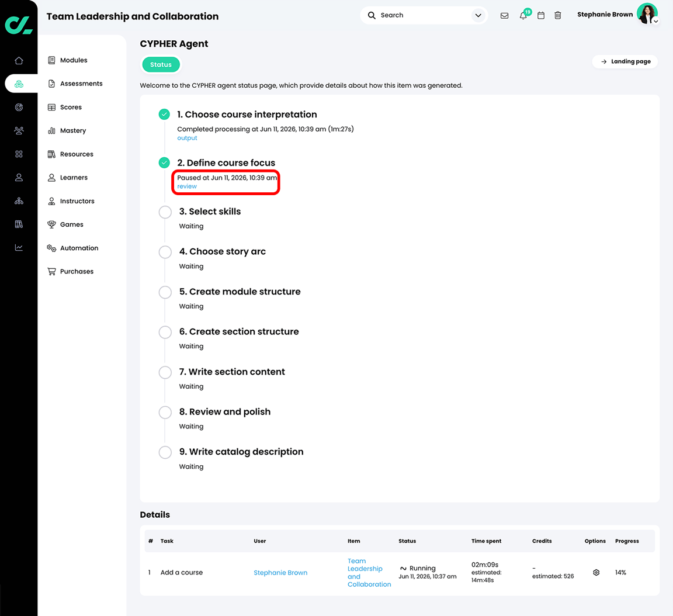
Task: Open Instructors in the course menu
Action: [x=77, y=201]
